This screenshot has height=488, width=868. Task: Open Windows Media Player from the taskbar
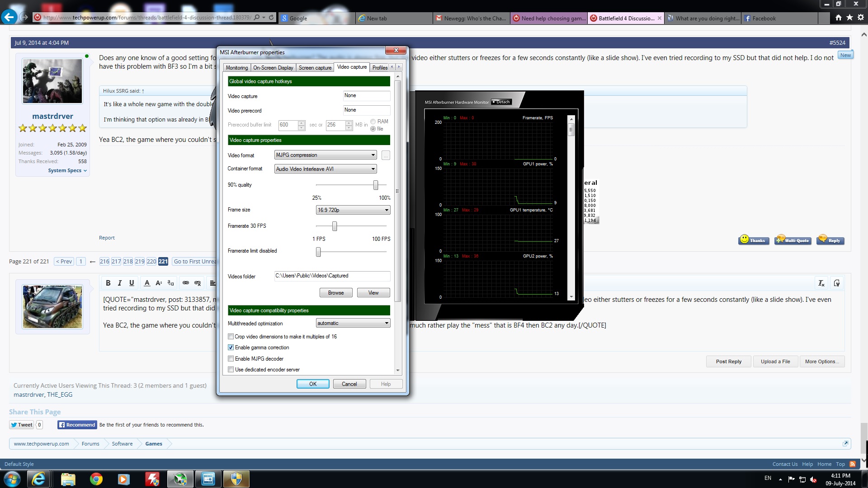point(123,479)
